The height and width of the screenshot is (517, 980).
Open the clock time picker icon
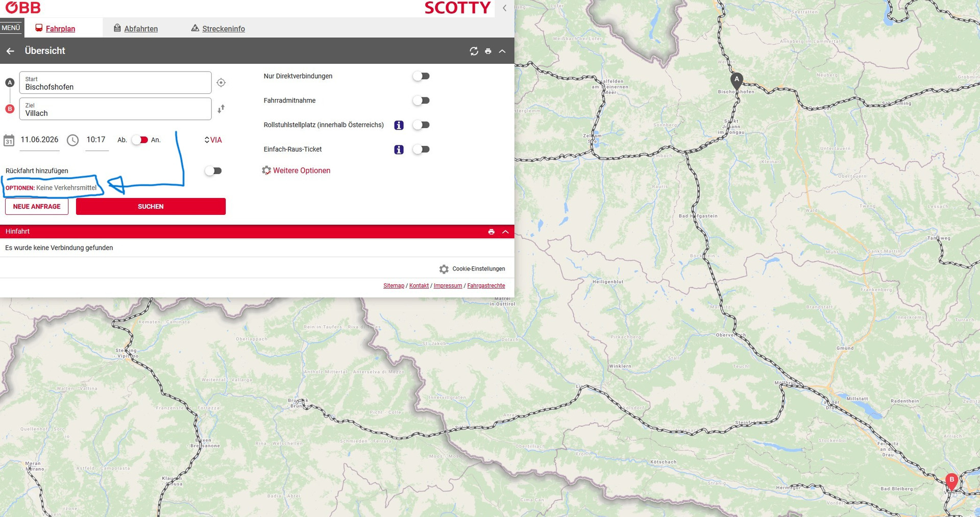pyautogui.click(x=73, y=140)
